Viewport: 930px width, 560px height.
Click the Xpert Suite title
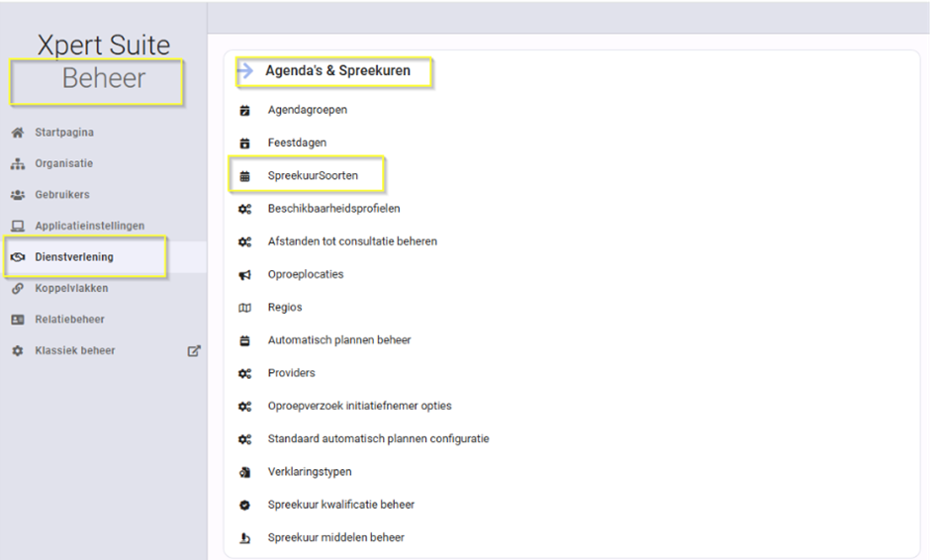(104, 46)
